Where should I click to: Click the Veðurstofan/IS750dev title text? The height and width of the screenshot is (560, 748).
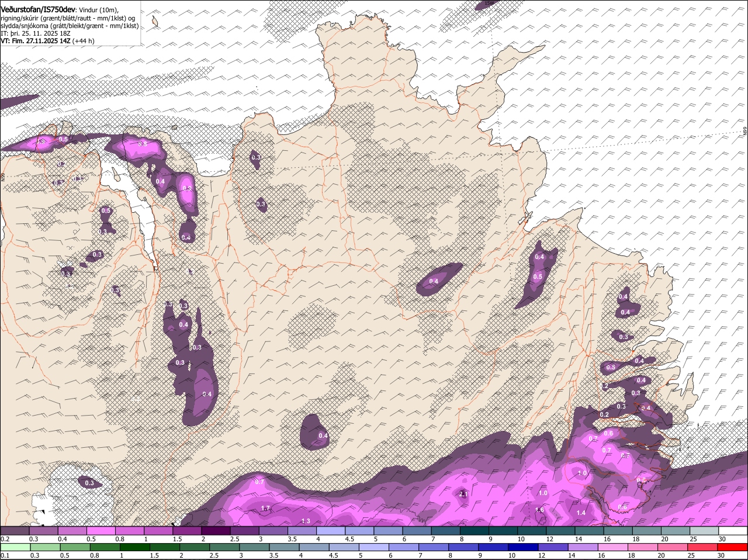[x=38, y=10]
